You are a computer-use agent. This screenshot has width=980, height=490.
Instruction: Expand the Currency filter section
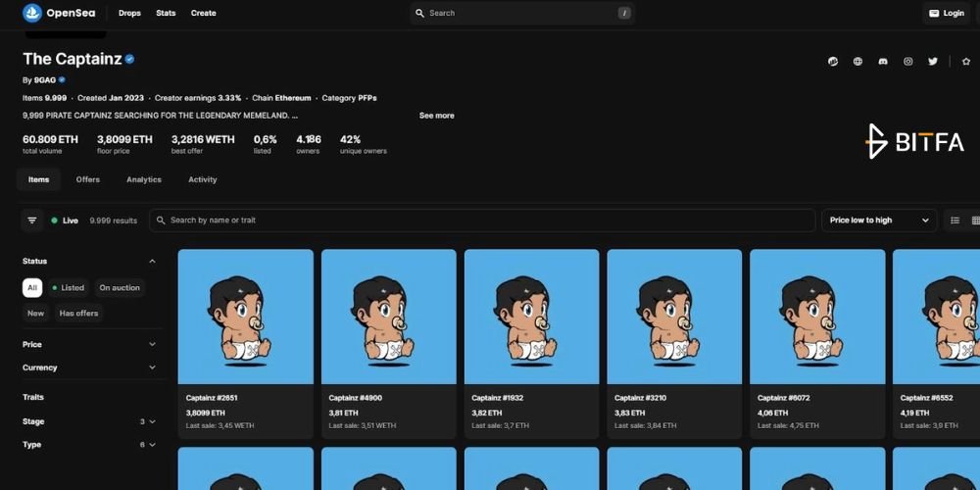tap(89, 367)
